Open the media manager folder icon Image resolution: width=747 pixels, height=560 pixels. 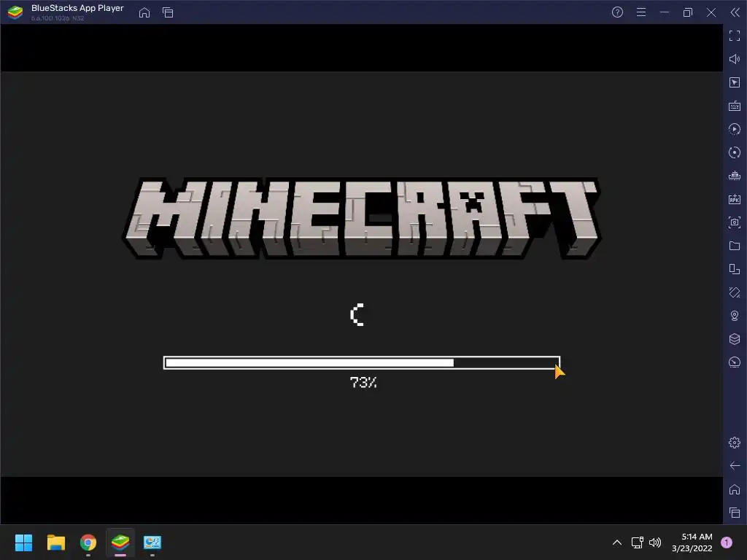click(734, 246)
